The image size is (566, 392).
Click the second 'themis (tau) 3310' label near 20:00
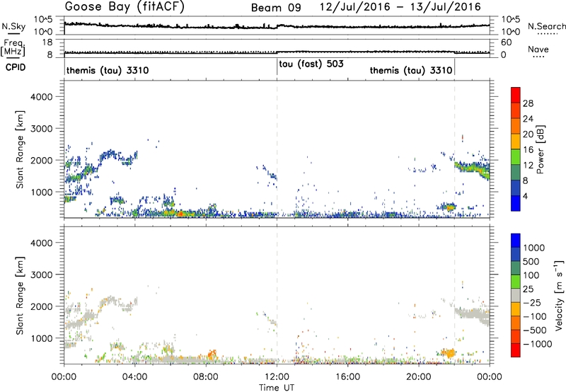coord(411,70)
